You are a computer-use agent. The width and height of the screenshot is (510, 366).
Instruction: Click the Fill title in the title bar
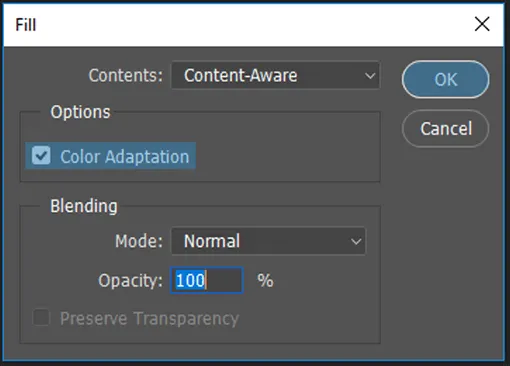click(x=26, y=25)
